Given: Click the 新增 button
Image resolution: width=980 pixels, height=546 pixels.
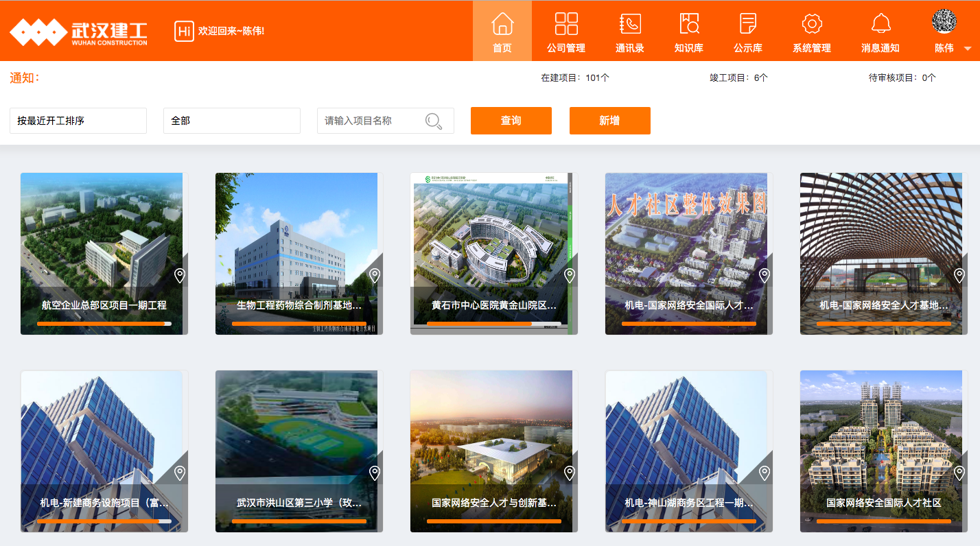Looking at the screenshot, I should pyautogui.click(x=610, y=121).
